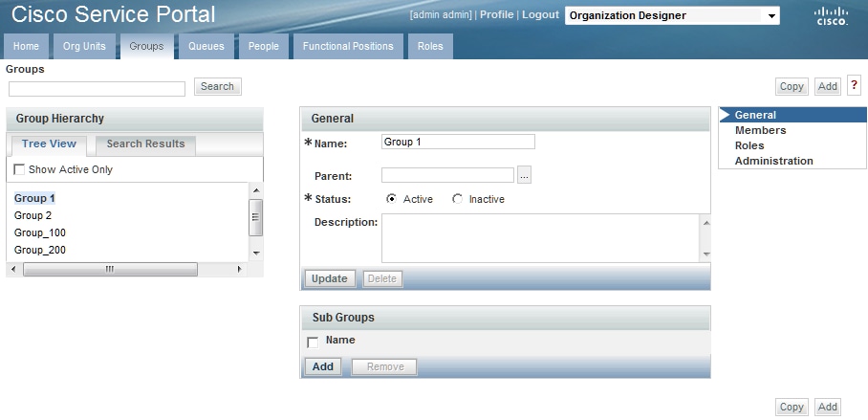Click the bottom Add button
Viewport: 868px width, 420px height.
[828, 408]
